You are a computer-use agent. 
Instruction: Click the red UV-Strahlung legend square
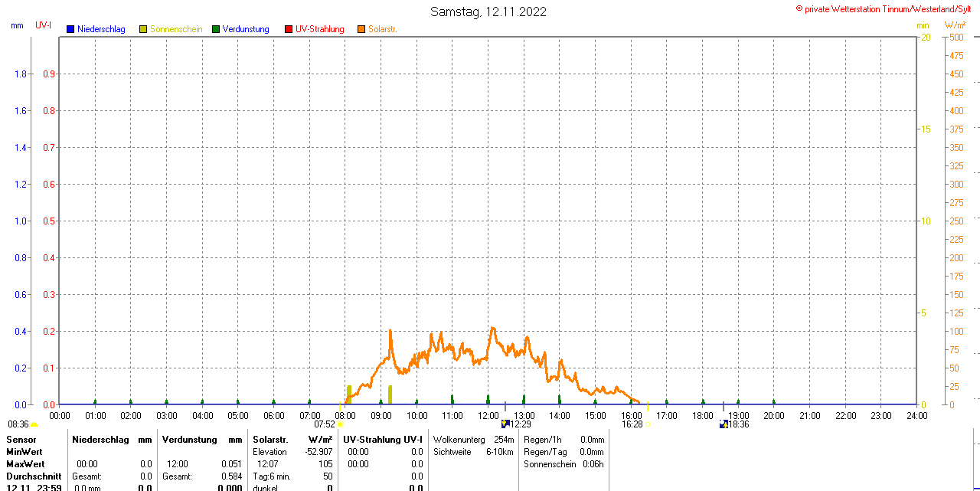(x=289, y=29)
